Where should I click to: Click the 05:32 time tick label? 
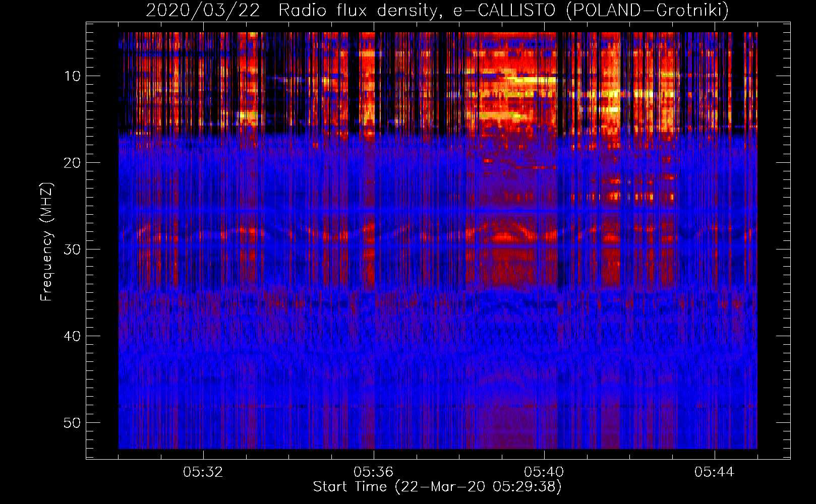[203, 472]
